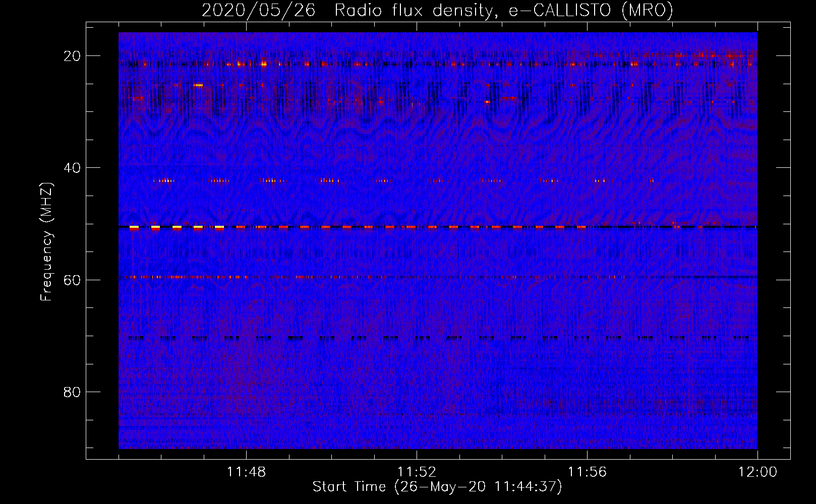This screenshot has width=816, height=504.
Task: Click the y-axis tick label "80"
Action: [72, 392]
